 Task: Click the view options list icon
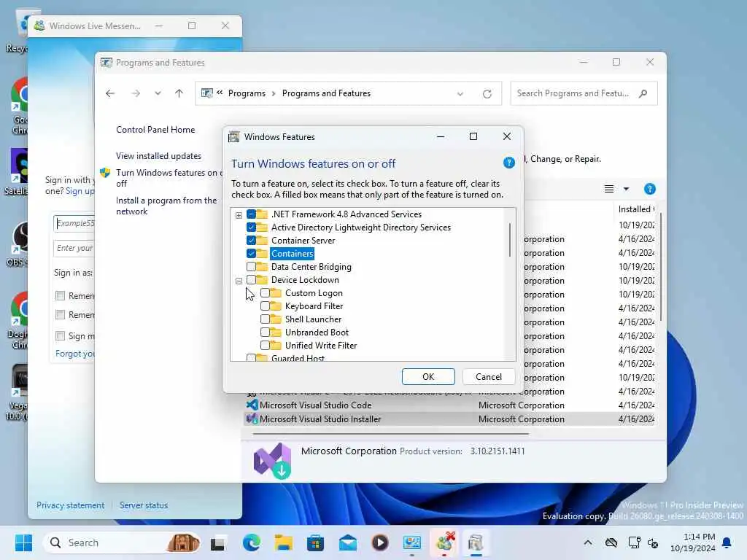[609, 189]
